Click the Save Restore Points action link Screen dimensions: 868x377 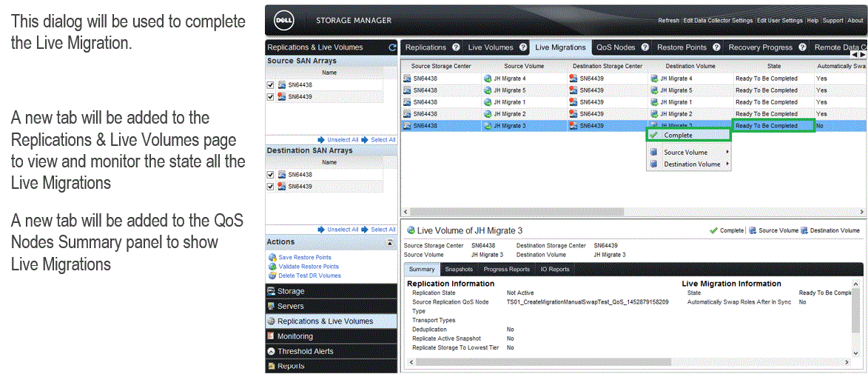coord(305,258)
